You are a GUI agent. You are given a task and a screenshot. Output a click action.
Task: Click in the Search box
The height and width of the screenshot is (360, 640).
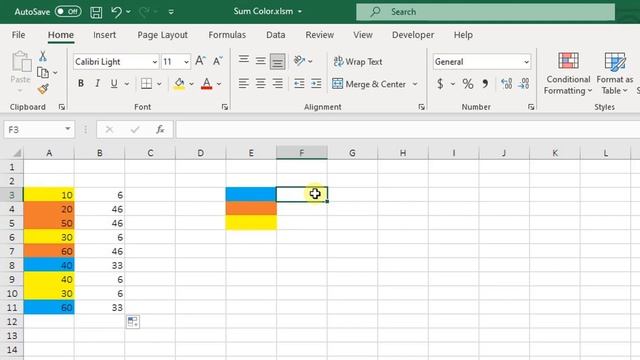[x=485, y=12]
